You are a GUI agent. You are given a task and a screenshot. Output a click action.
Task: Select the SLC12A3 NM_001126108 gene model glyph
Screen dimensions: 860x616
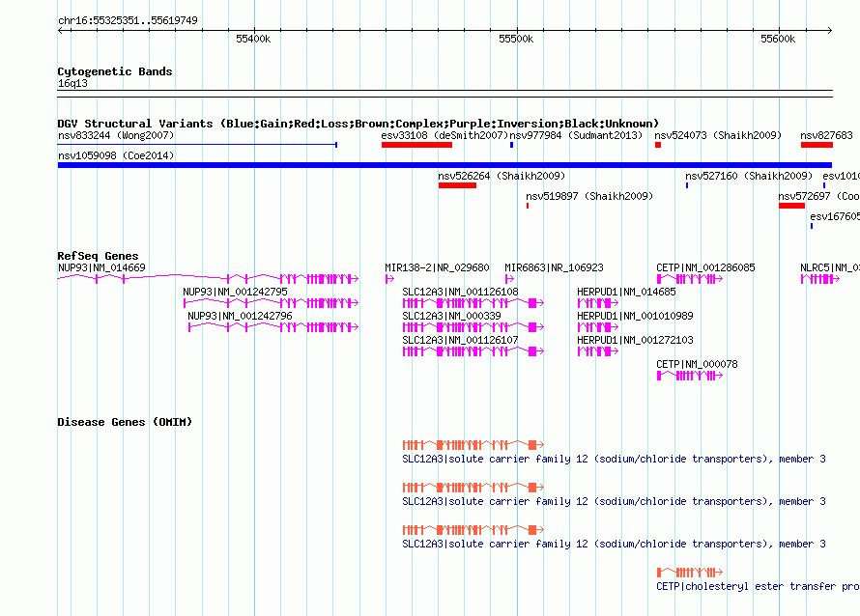(x=473, y=303)
